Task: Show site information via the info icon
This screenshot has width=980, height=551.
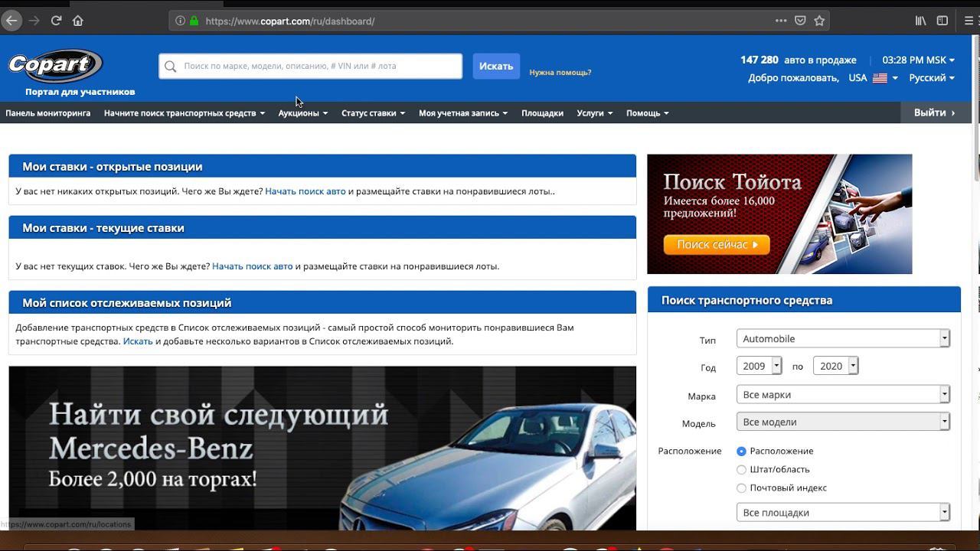Action: coord(181,21)
